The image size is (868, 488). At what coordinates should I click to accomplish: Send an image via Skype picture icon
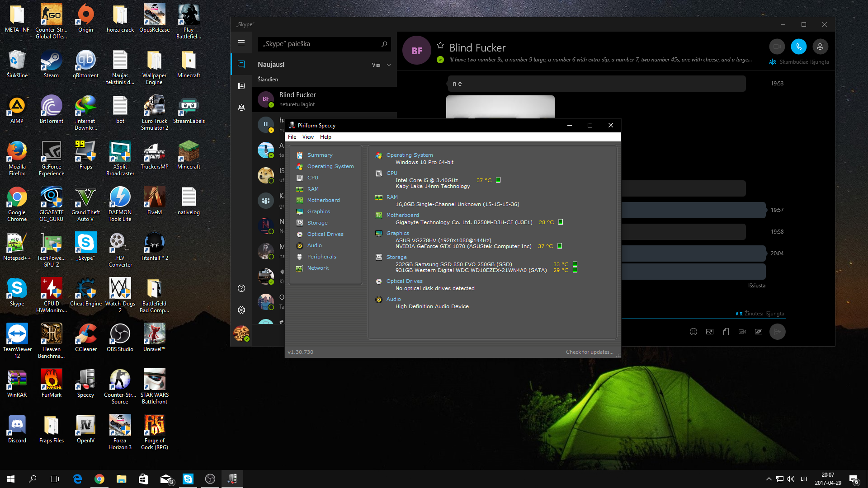710,332
